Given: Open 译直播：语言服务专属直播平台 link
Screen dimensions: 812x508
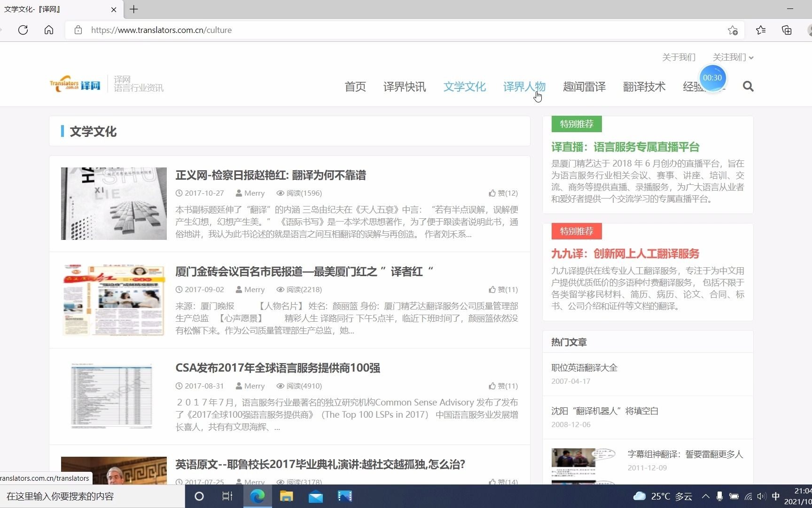Looking at the screenshot, I should tap(625, 147).
